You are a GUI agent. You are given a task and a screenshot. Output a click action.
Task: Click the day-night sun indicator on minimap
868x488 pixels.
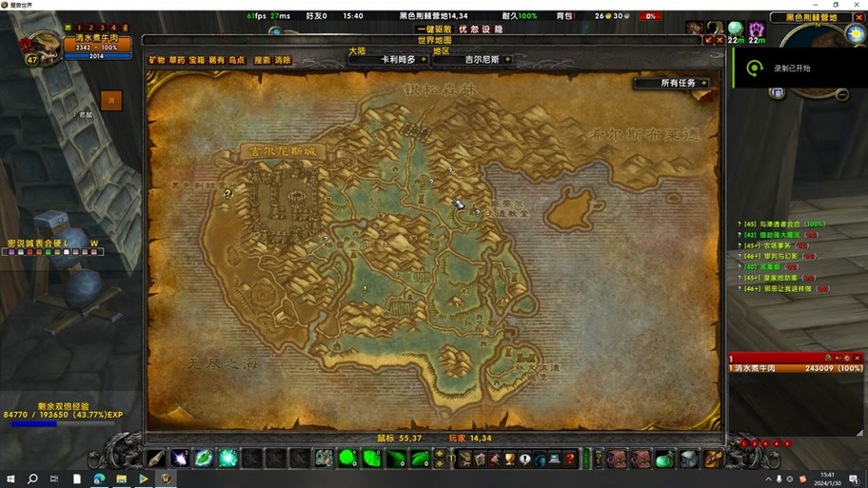[856, 34]
